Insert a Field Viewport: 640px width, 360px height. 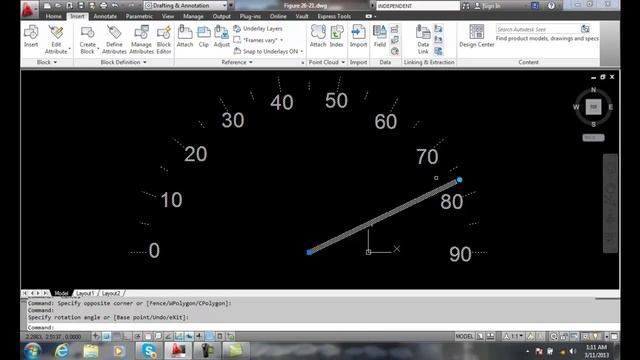(x=380, y=36)
